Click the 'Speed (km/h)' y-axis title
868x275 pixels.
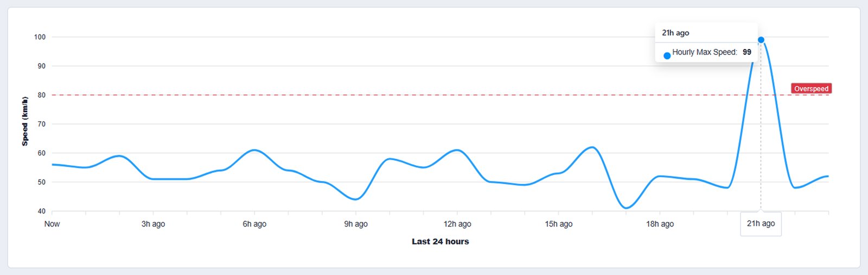(x=24, y=121)
